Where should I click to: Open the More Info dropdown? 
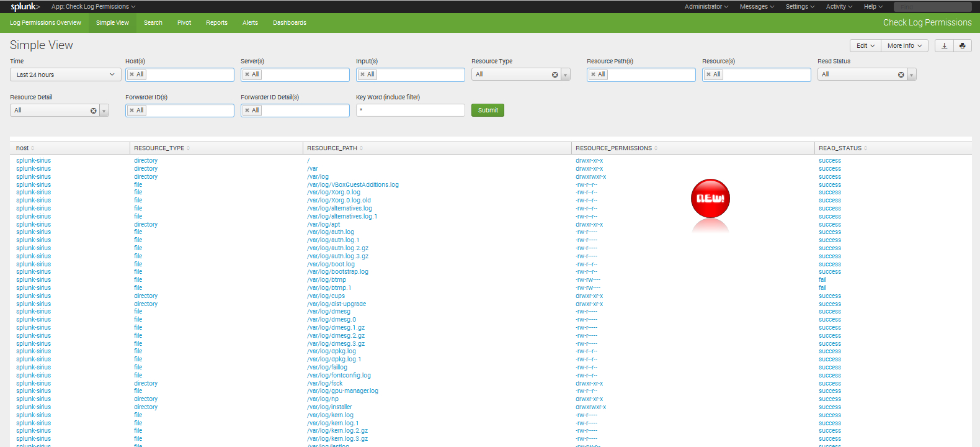(x=904, y=45)
